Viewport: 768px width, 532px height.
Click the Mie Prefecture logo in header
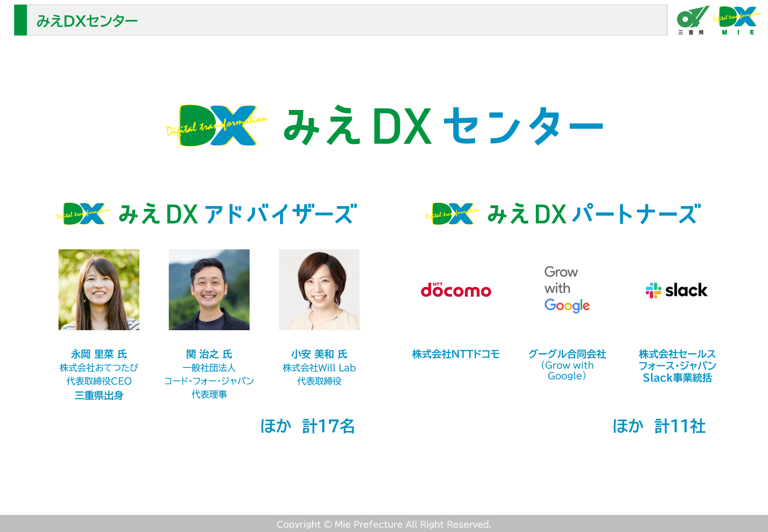(693, 20)
